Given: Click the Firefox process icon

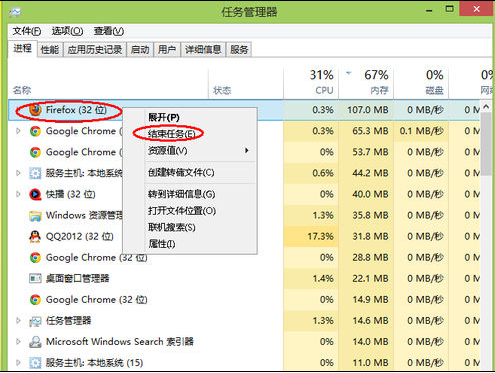Looking at the screenshot, I should [x=35, y=110].
